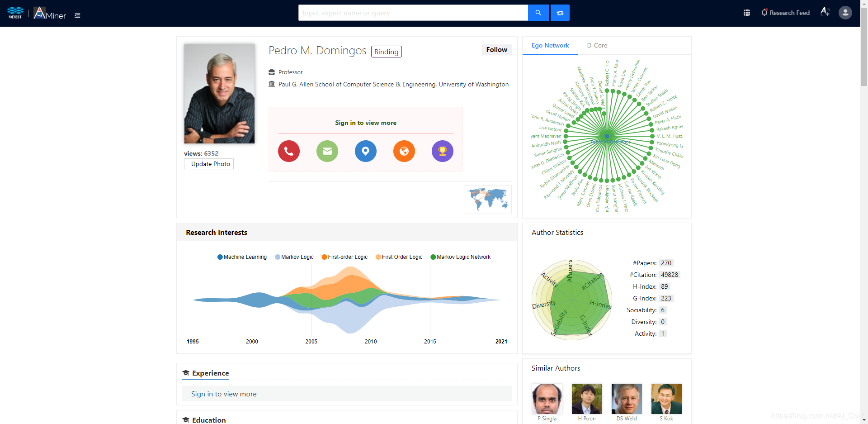Screen dimensions: 868x424
Task: Click the green email contact icon
Action: tap(327, 151)
